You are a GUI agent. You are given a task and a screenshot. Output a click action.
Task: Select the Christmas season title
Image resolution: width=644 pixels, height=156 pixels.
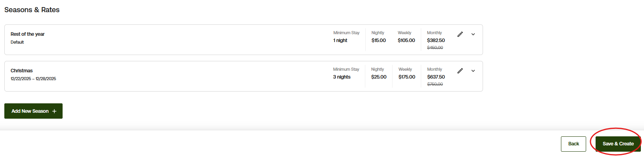pos(22,71)
